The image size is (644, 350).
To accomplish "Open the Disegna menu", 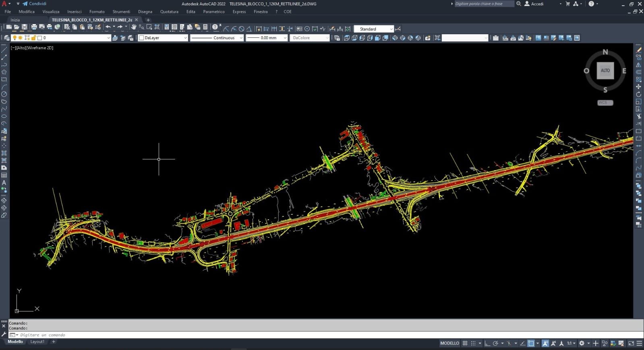I will point(145,12).
